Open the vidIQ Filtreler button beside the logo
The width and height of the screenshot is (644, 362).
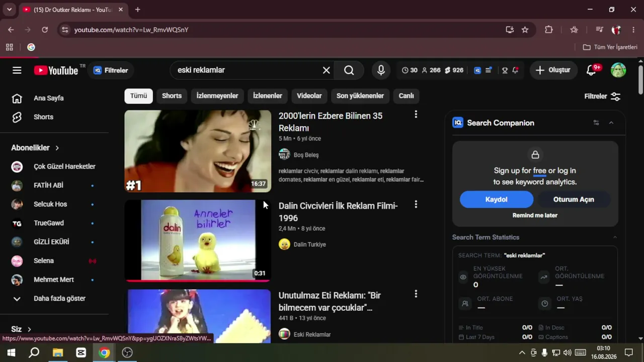pos(111,70)
